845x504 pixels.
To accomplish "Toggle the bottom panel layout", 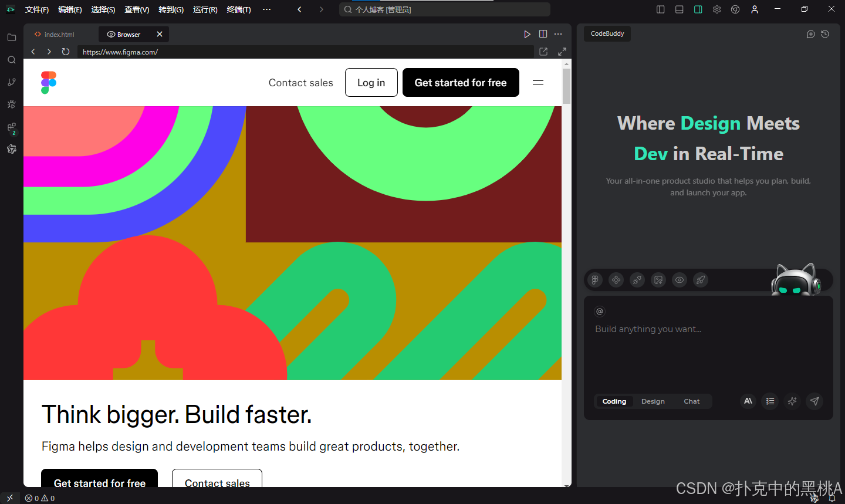I will (x=680, y=9).
